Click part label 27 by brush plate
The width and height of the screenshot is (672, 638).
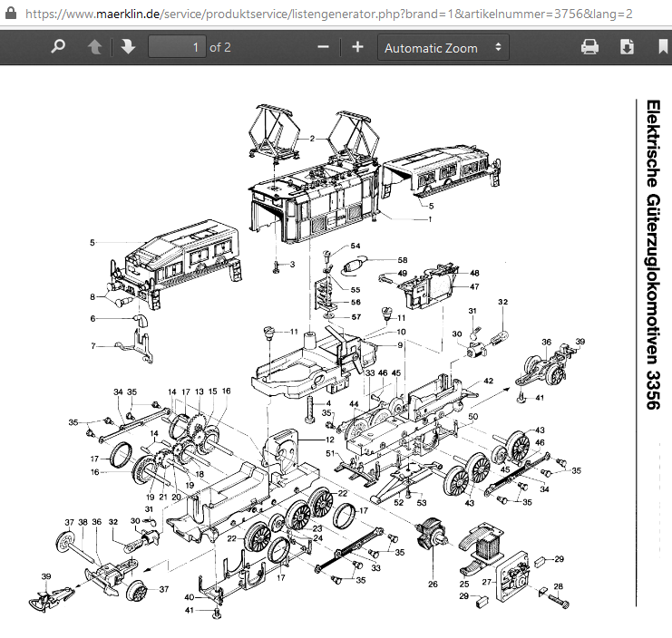486,582
